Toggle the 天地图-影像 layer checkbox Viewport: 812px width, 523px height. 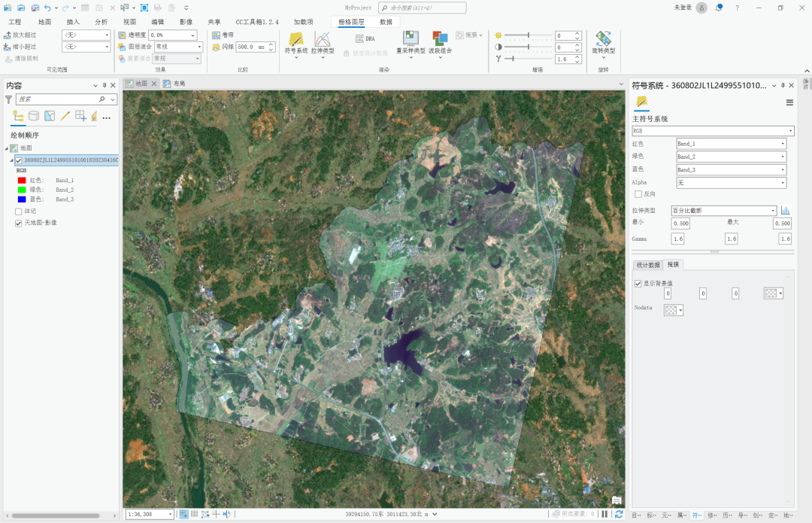19,223
